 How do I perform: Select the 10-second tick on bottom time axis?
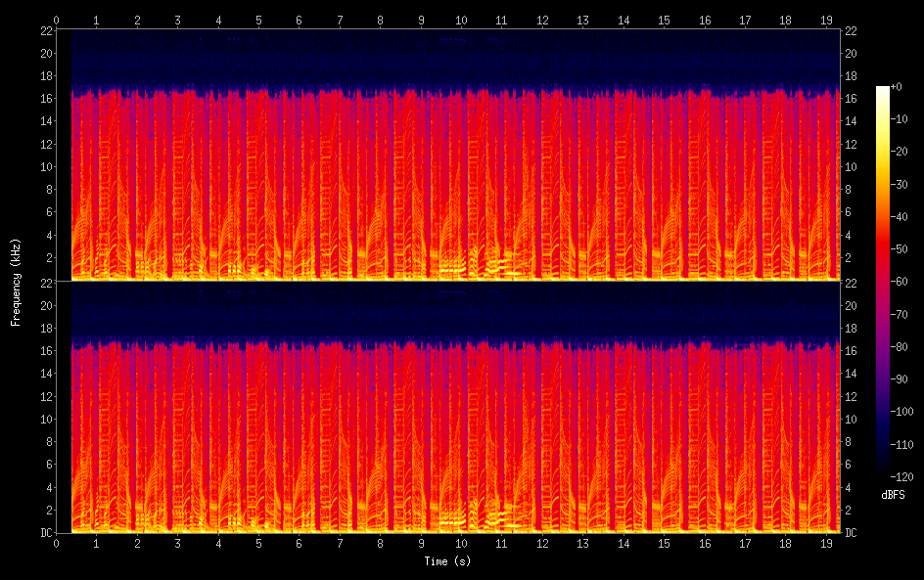pos(462,543)
